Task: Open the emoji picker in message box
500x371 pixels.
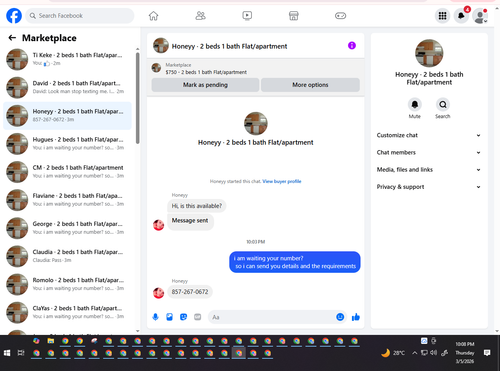Action: [340, 317]
